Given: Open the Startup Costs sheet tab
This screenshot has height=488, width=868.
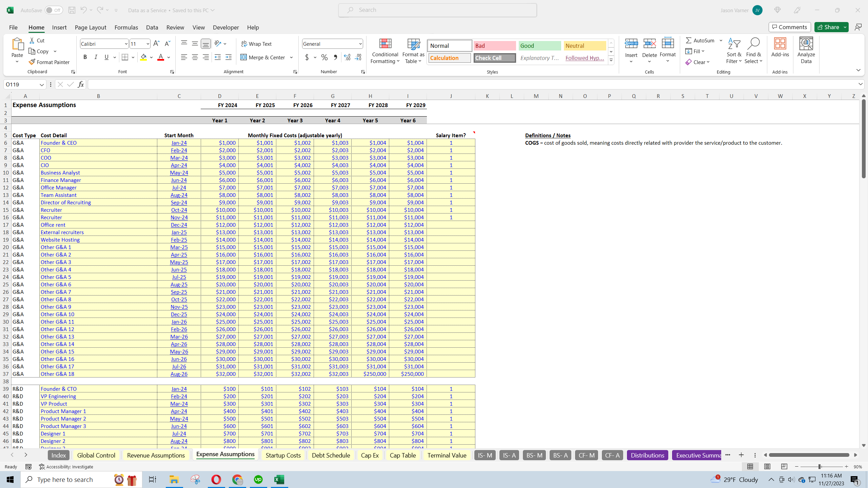Looking at the screenshot, I should pyautogui.click(x=283, y=455).
